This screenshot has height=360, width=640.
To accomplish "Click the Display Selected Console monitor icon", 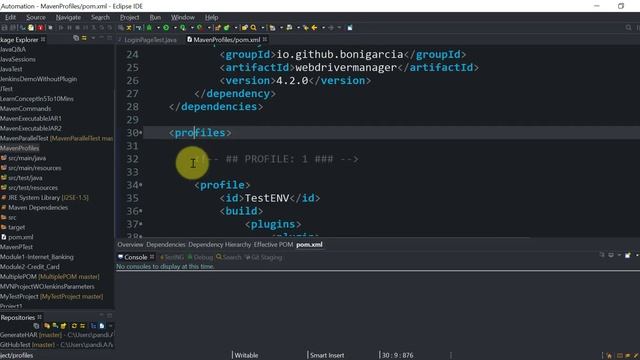I will 611,255.
